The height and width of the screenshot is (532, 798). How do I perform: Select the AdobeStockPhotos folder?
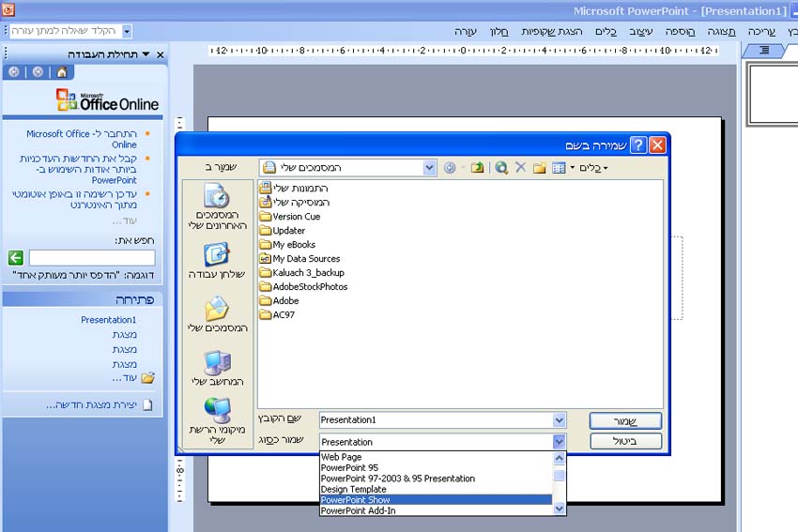pyautogui.click(x=304, y=286)
